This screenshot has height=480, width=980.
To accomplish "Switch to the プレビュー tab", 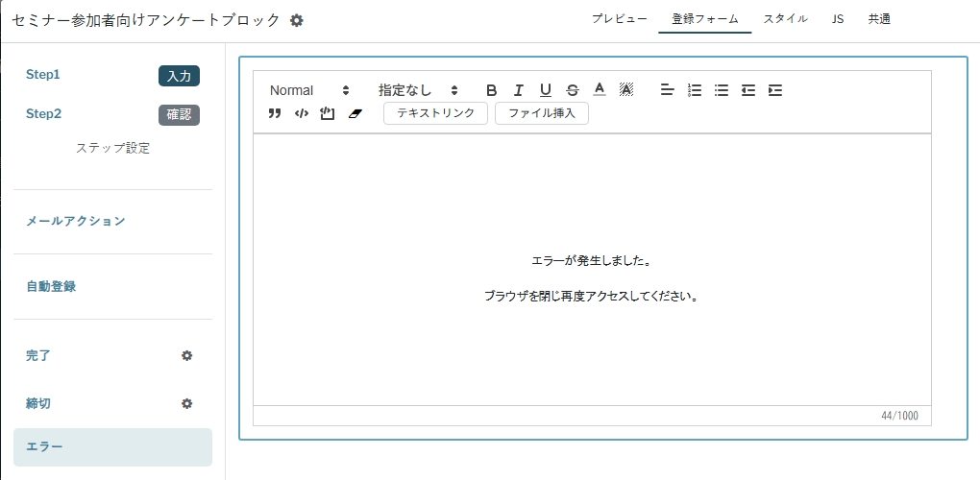I will [x=619, y=19].
